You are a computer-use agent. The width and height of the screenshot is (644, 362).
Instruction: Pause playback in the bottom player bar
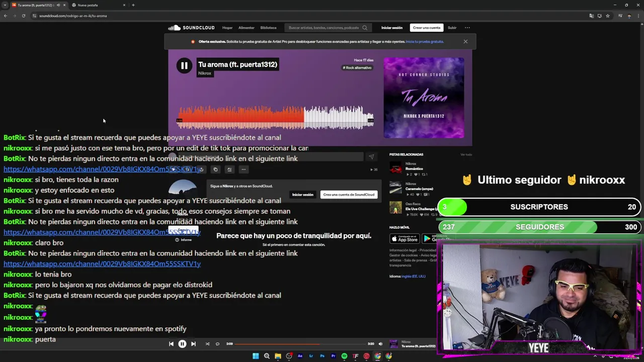(x=182, y=344)
